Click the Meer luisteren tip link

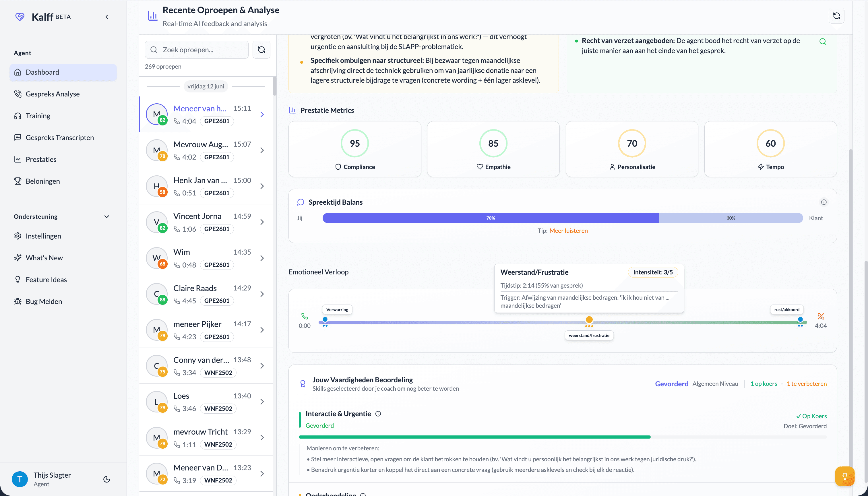568,230
